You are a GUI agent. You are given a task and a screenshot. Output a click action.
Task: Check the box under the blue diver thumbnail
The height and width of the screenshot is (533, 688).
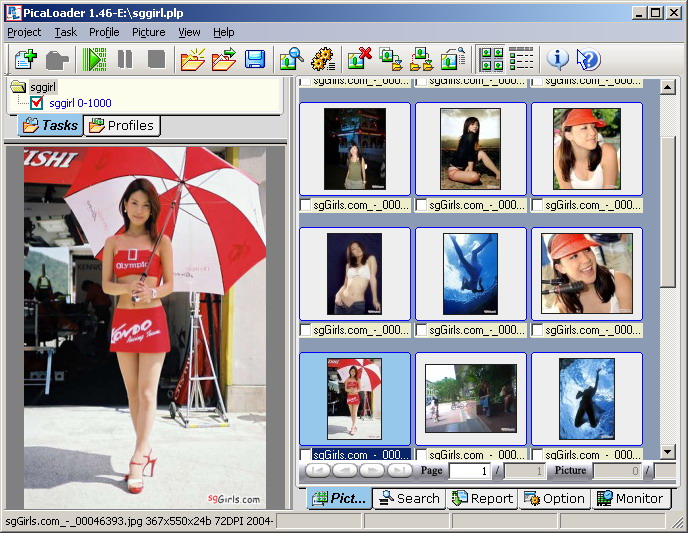(423, 330)
